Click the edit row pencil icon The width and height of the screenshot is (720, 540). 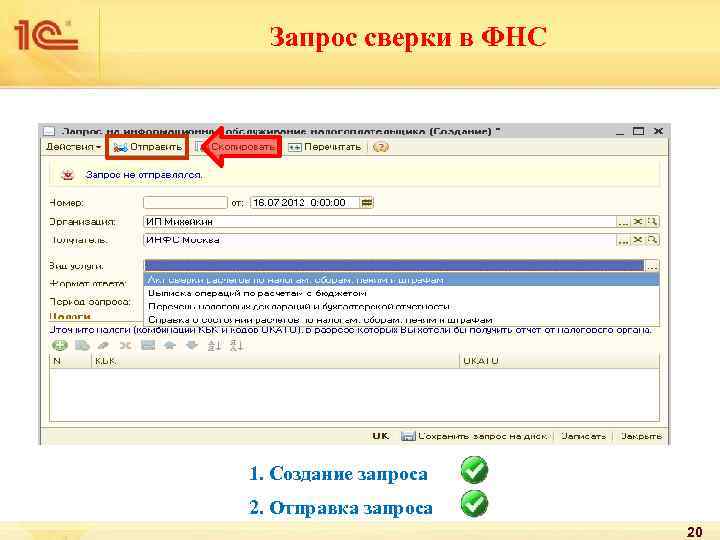pos(104,345)
